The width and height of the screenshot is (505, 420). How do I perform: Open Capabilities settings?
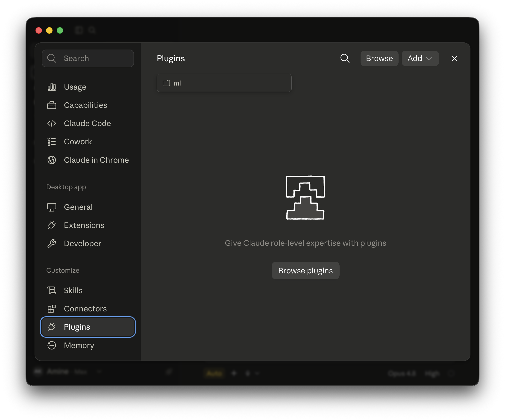88,105
